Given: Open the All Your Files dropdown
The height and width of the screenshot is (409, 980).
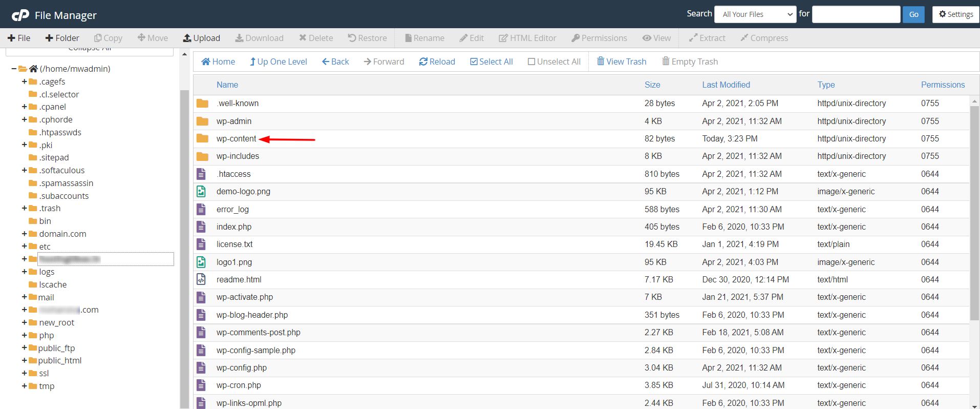Looking at the screenshot, I should 755,14.
